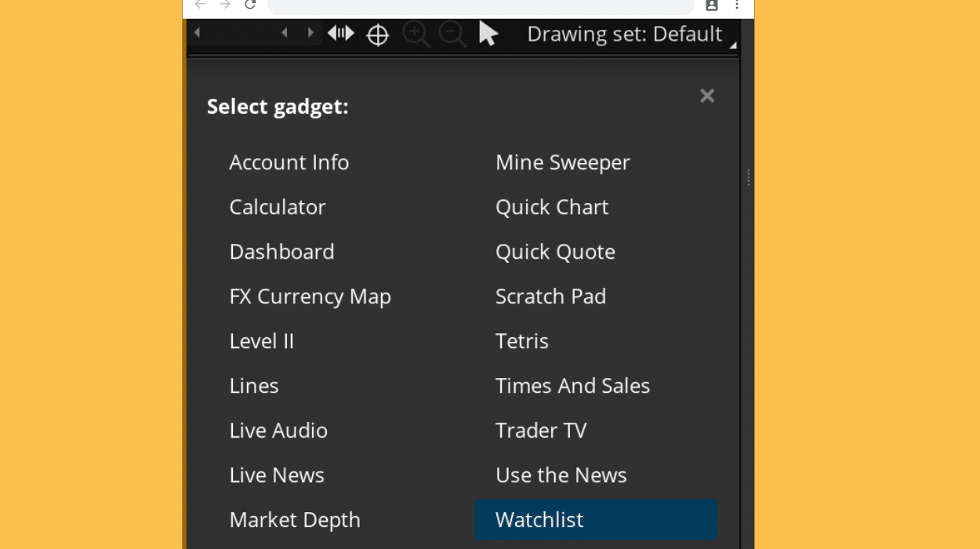Click the zoom out magnifier icon
980x549 pixels.
pos(453,34)
